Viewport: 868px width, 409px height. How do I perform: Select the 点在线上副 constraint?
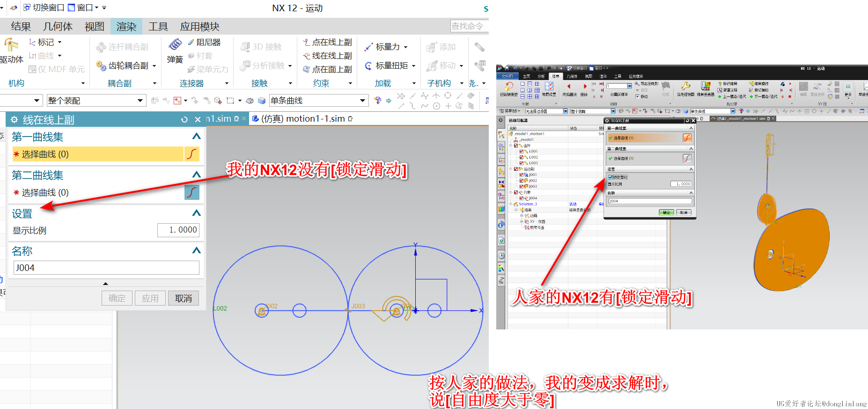point(327,42)
